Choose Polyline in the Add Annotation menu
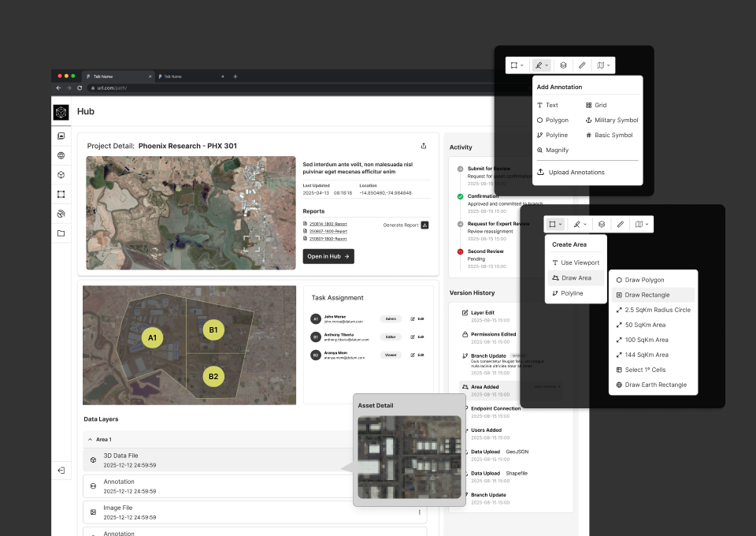756x536 pixels. tap(553, 135)
